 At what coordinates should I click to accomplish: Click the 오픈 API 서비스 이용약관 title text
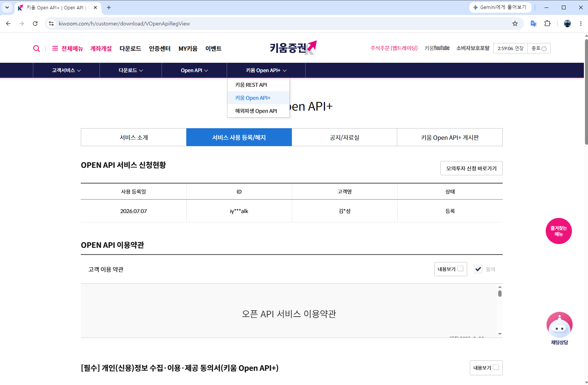click(x=289, y=314)
